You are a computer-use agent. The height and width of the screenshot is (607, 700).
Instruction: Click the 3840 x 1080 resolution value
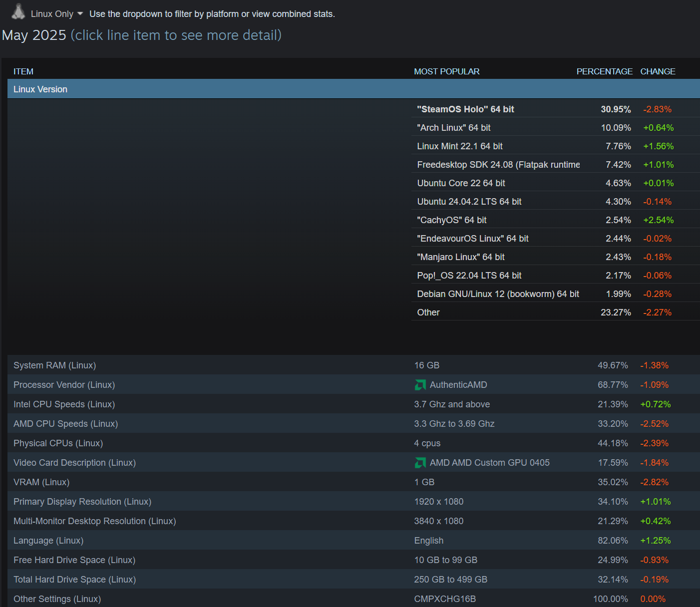[x=439, y=521]
